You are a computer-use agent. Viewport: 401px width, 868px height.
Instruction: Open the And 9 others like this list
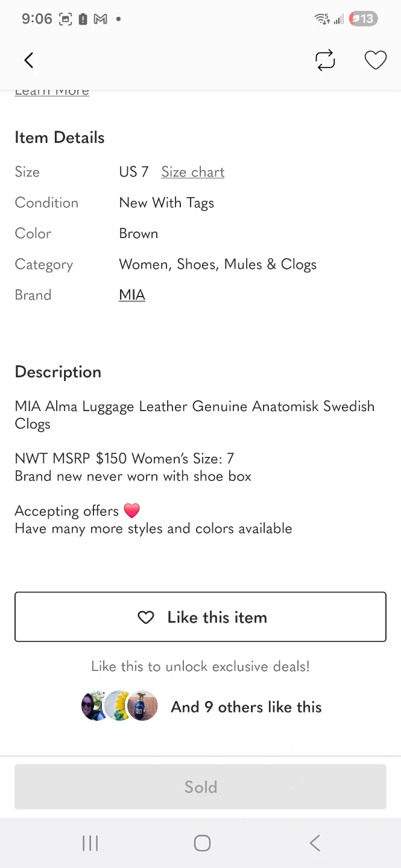[x=246, y=707]
